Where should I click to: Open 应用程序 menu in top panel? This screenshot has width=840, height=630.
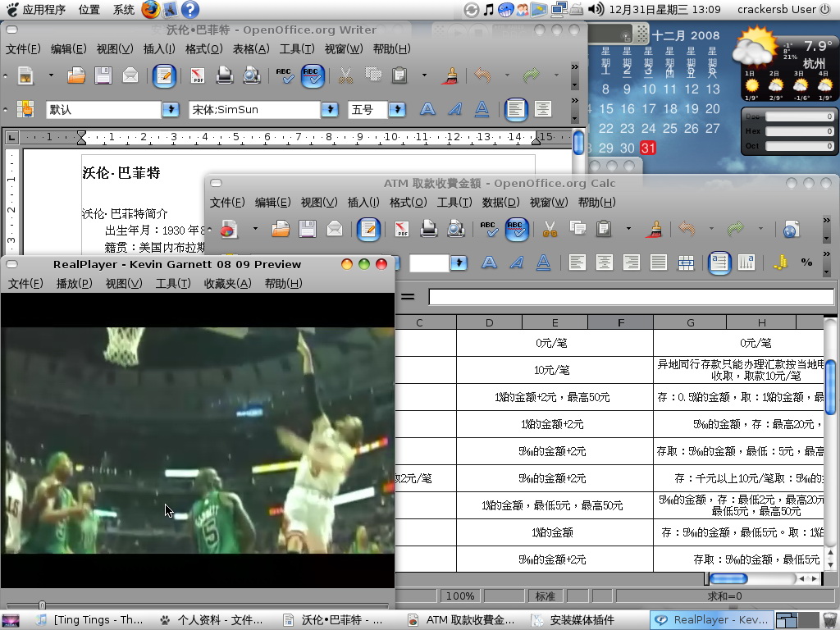point(37,9)
